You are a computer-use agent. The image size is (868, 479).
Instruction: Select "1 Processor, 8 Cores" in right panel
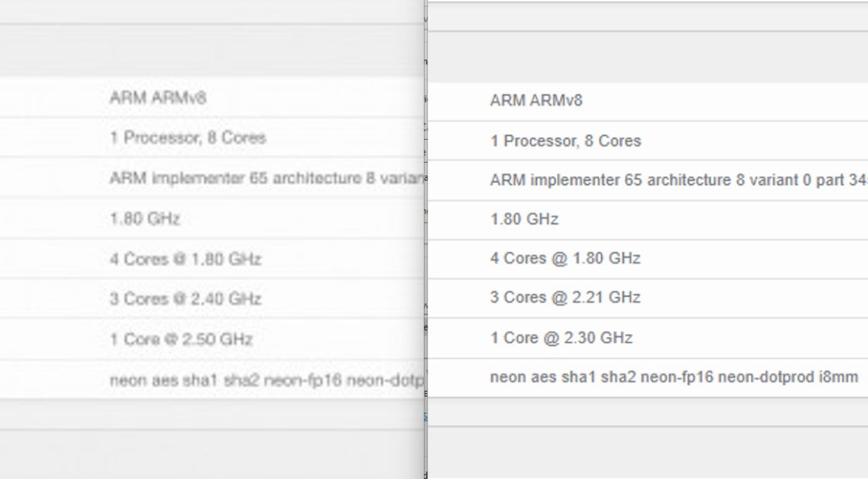(x=565, y=141)
